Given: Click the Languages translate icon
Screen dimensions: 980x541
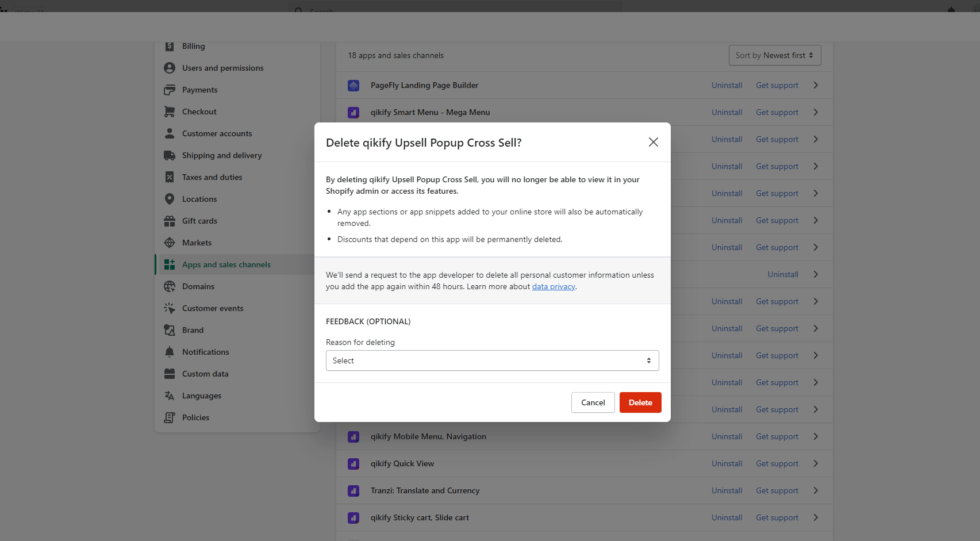Looking at the screenshot, I should coord(170,396).
